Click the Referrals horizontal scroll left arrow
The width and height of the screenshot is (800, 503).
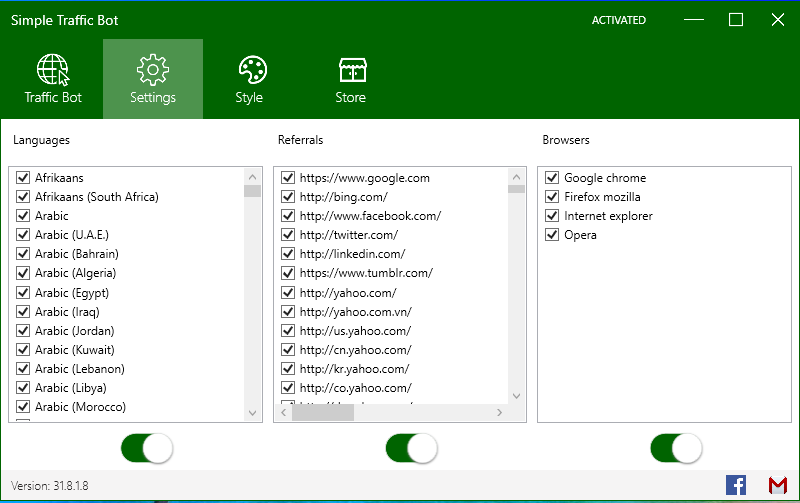284,412
